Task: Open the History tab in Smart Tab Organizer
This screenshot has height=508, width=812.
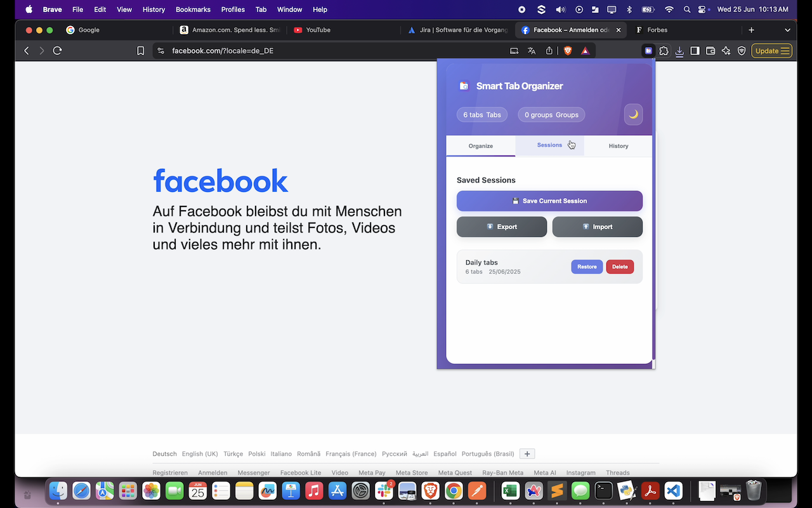Action: coord(619,146)
